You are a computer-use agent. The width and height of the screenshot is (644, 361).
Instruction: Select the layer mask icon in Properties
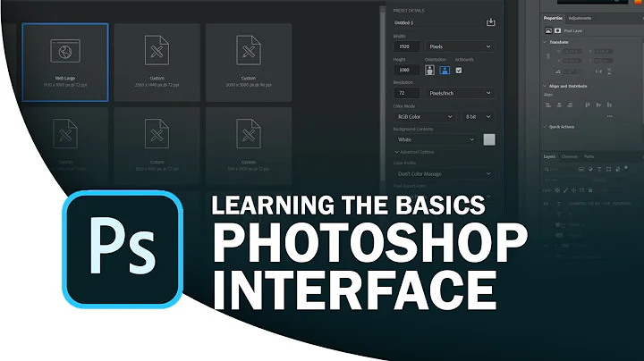pos(557,30)
